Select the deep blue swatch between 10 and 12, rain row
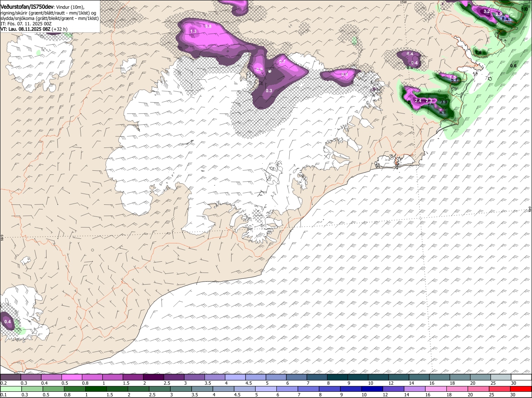Image resolution: width=532 pixels, height=398 pixels. pyautogui.click(x=373, y=389)
